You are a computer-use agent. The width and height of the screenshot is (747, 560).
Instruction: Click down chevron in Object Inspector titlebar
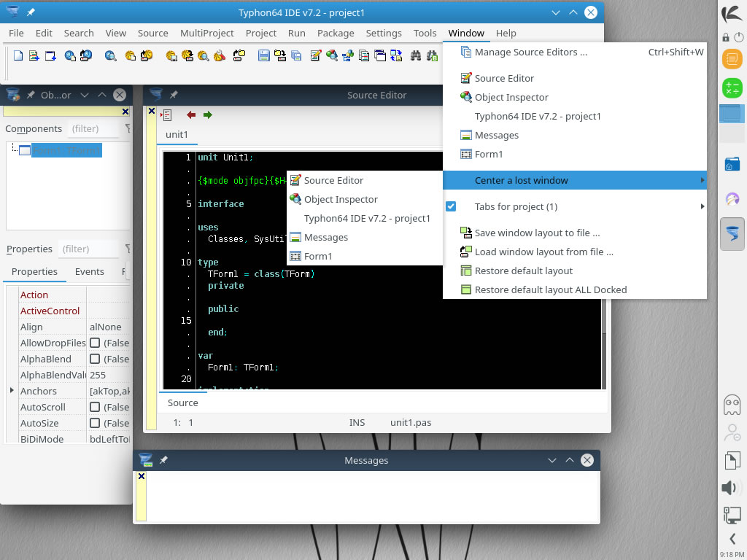(x=85, y=95)
